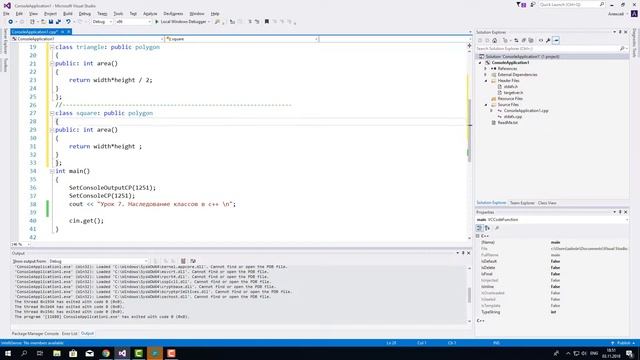Open the Edit menu
640x360 pixels.
[19, 13]
